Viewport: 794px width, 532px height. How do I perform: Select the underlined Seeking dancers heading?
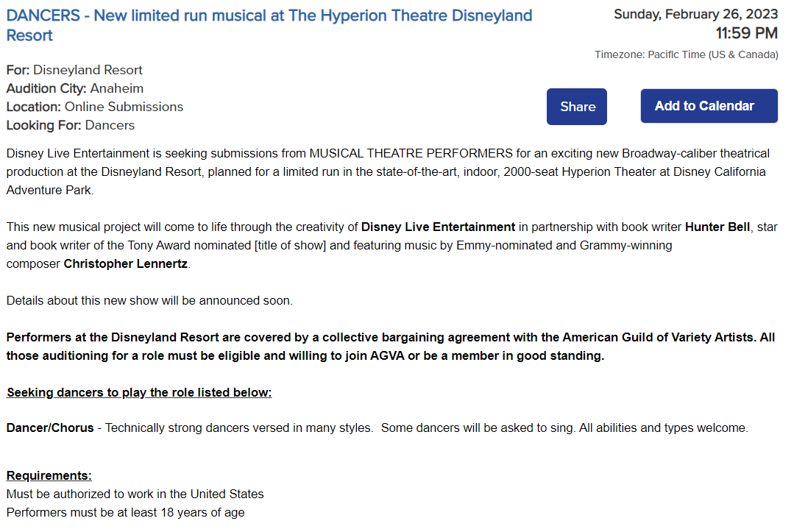click(139, 392)
